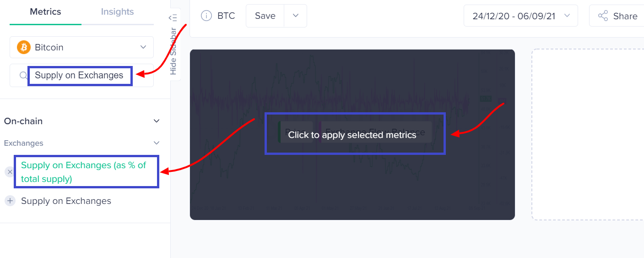Image resolution: width=644 pixels, height=258 pixels.
Task: Remove Supply on Exchanges percent metric
Action: [10, 172]
